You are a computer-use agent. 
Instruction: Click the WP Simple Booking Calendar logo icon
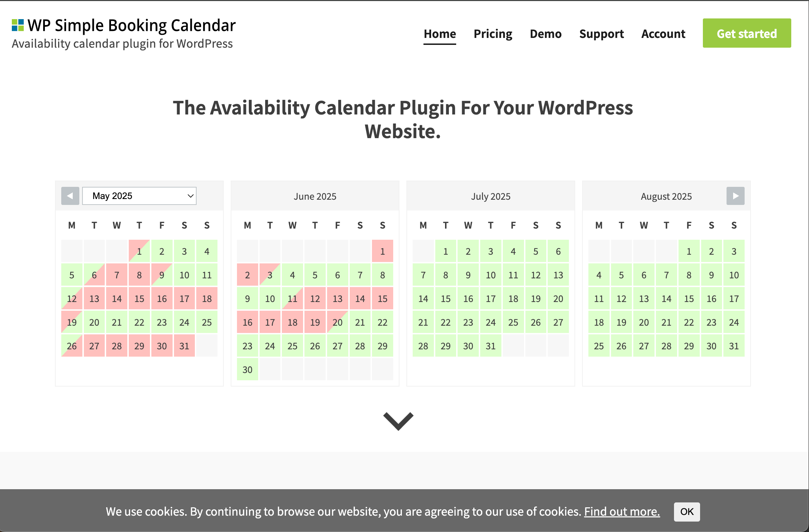click(18, 25)
